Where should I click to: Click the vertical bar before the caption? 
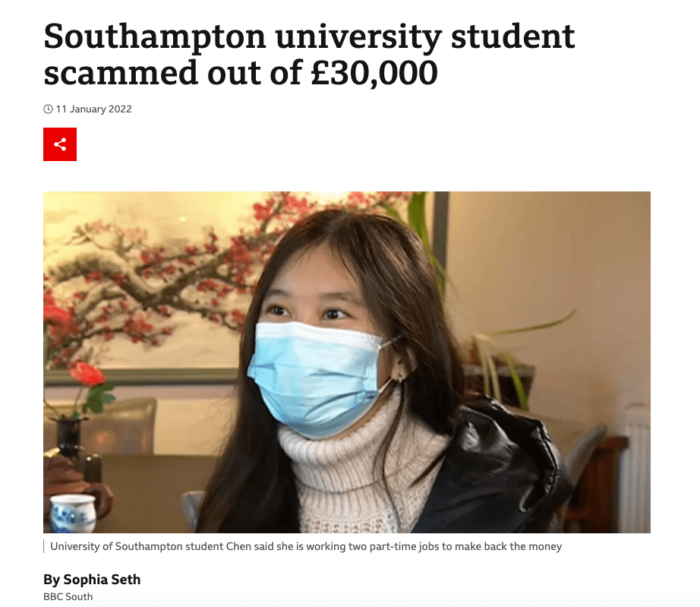click(x=44, y=546)
